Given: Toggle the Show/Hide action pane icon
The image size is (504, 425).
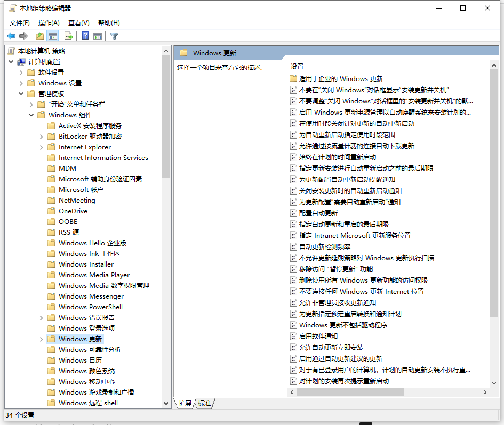Looking at the screenshot, I should (98, 36).
